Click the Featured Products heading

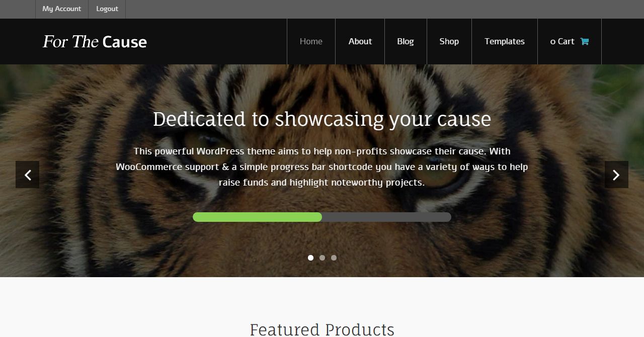click(322, 329)
